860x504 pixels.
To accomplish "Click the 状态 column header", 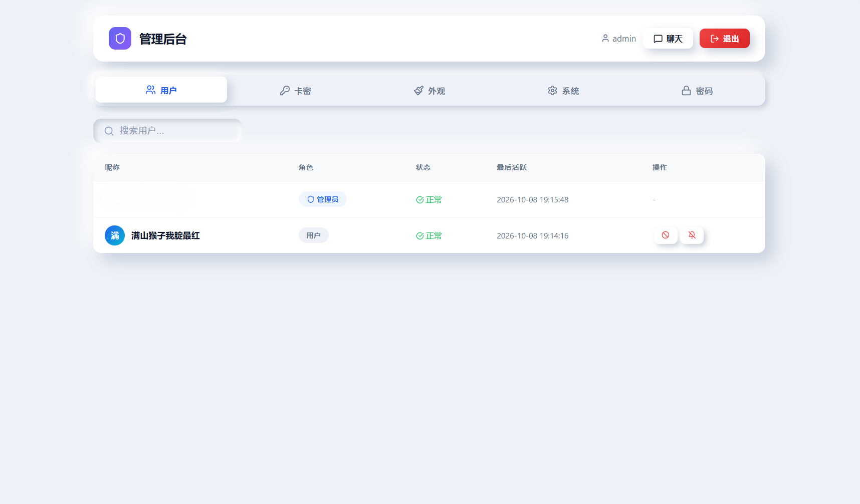I will 423,167.
